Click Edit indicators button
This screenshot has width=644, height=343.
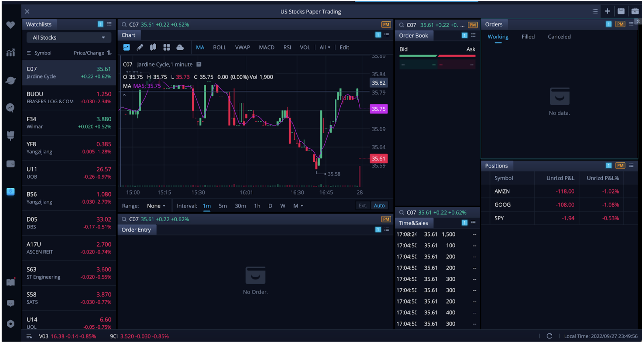[x=344, y=47]
